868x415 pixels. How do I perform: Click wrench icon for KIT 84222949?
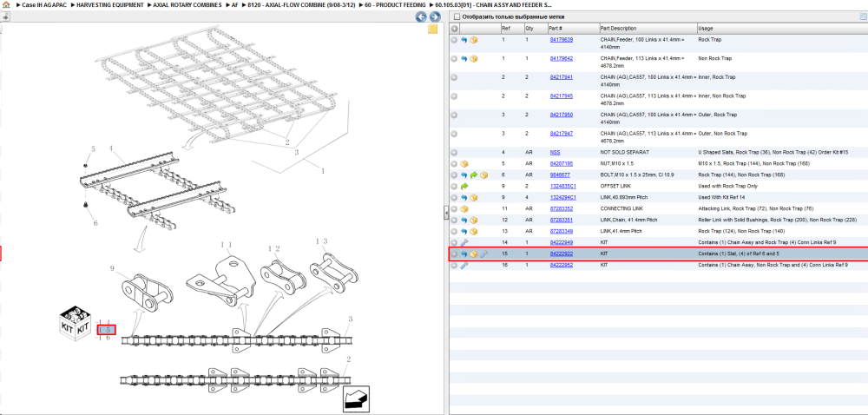tap(464, 242)
